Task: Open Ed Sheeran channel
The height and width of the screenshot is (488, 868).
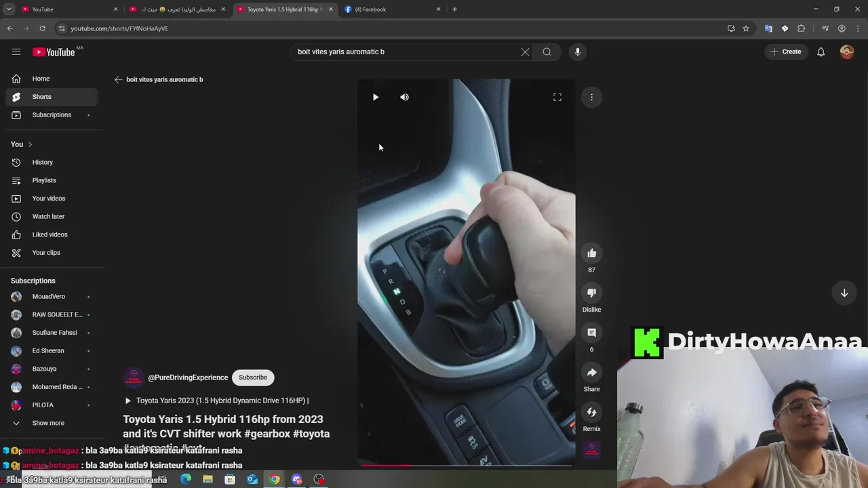Action: click(52, 351)
